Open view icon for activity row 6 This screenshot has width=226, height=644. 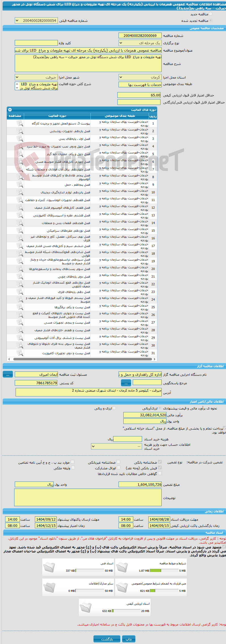[x=20, y=162]
